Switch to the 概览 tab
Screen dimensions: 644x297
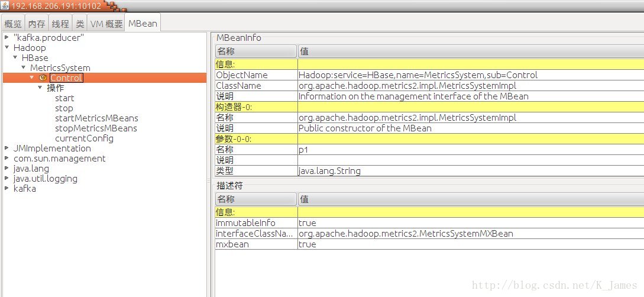pyautogui.click(x=13, y=24)
